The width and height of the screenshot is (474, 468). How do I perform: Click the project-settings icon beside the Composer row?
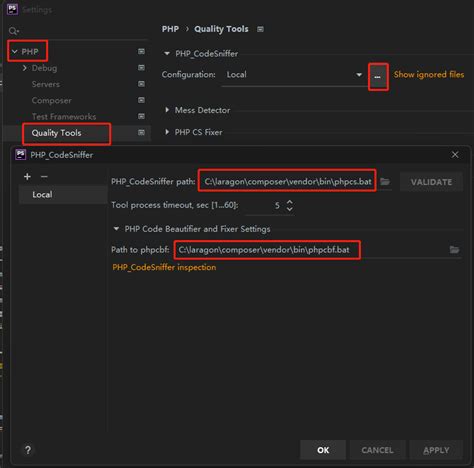141,100
